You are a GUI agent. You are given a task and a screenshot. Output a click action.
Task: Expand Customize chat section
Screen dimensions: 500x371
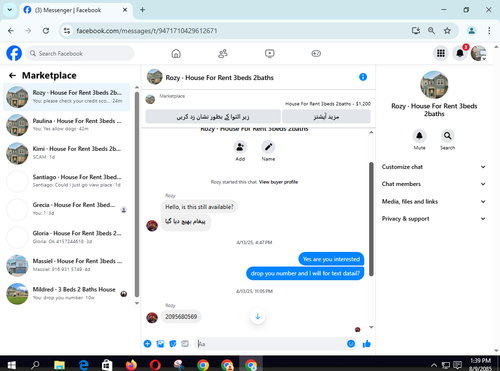pyautogui.click(x=434, y=167)
